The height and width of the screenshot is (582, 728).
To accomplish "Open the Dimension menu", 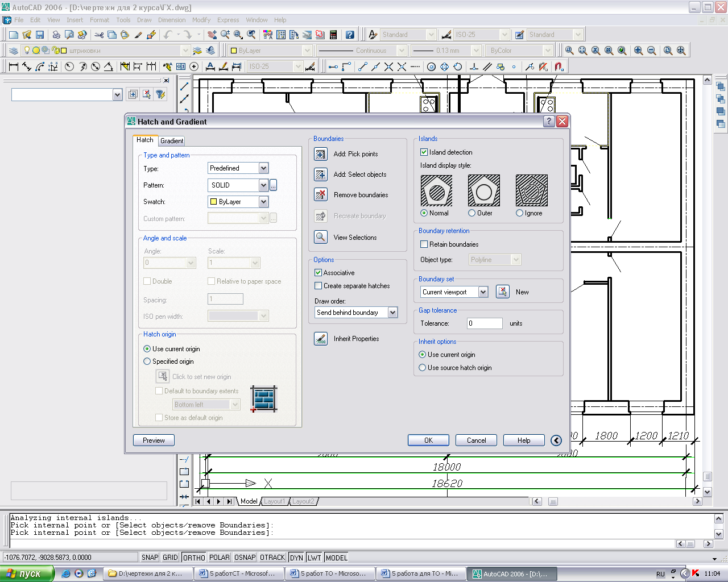I will pos(172,20).
